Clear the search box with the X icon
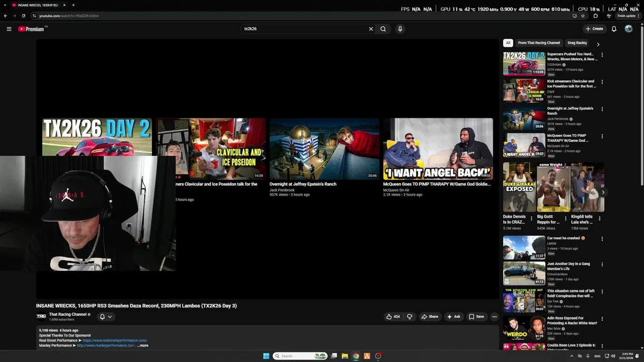Viewport: 644px width, 362px height. (x=371, y=29)
